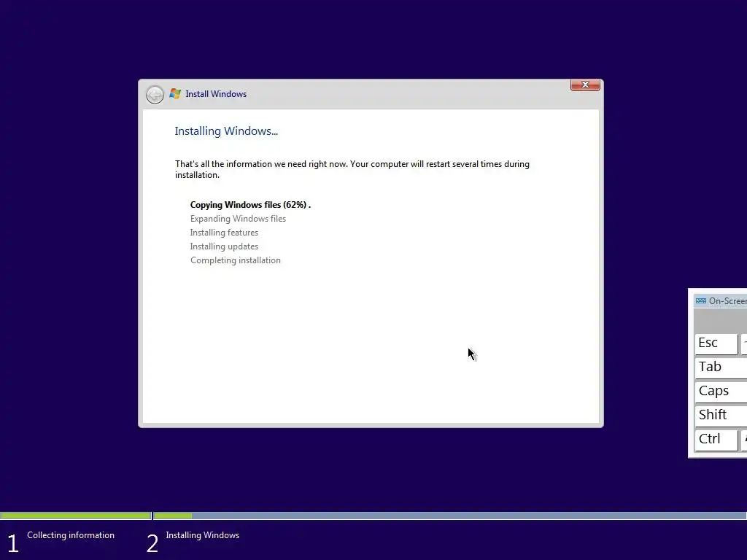The image size is (747, 560).
Task: Click the 'Installing updates' step
Action: click(224, 246)
